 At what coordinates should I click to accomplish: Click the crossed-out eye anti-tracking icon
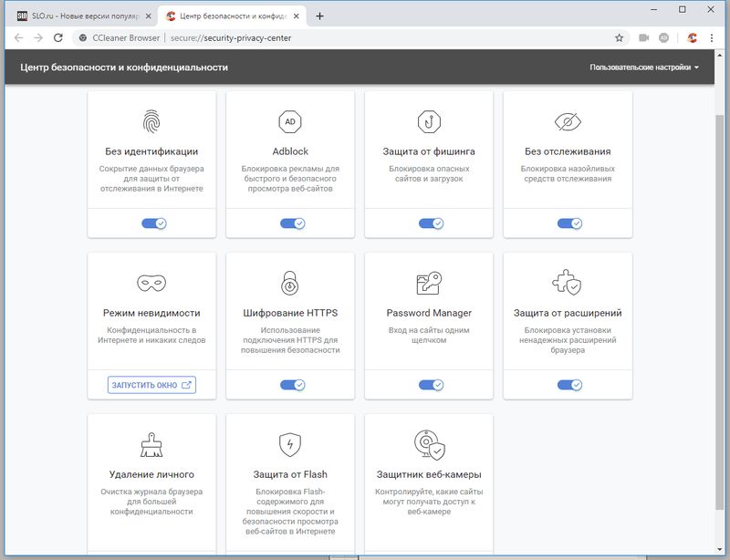click(x=568, y=121)
